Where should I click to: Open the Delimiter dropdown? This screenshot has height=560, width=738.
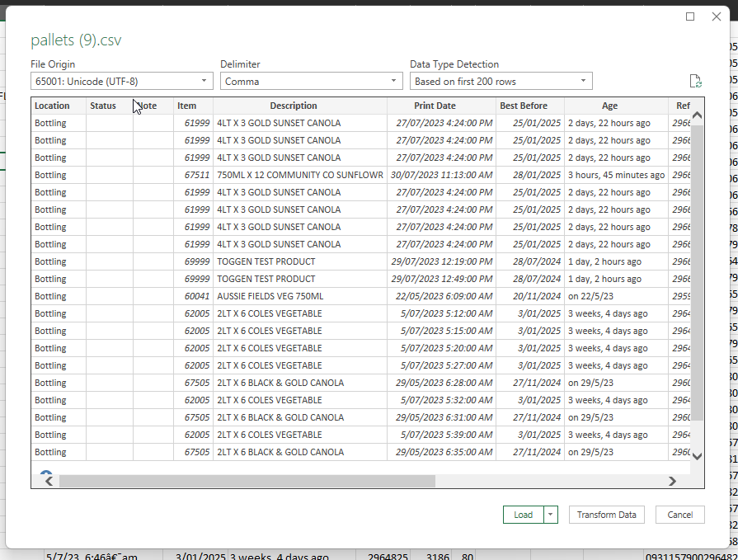[311, 81]
